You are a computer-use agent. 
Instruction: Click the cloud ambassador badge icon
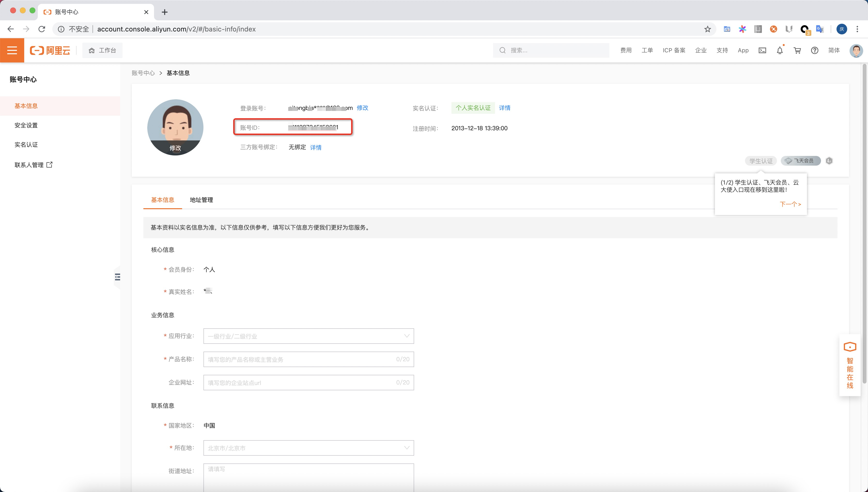(x=829, y=161)
